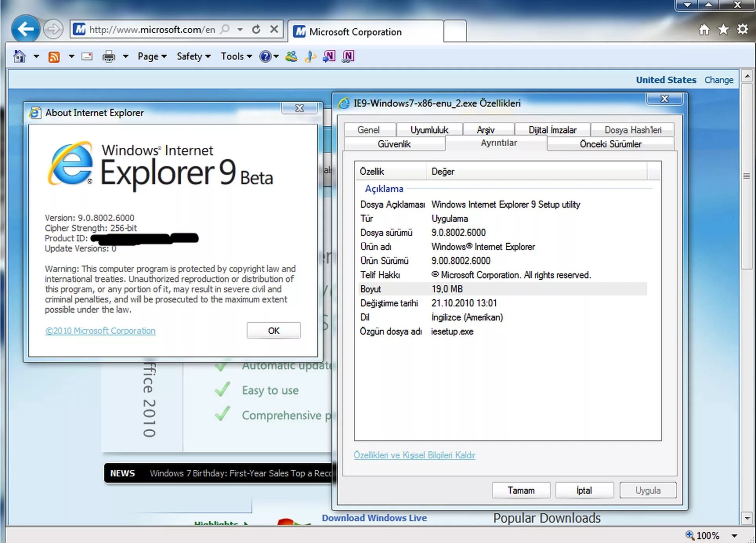Click the RSS feeds icon

coord(54,57)
